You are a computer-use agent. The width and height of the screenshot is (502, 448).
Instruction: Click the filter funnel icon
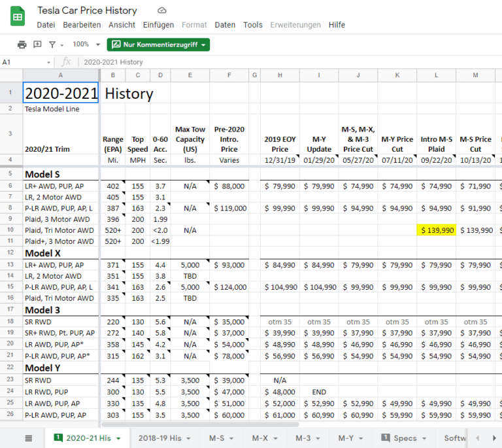[52, 44]
